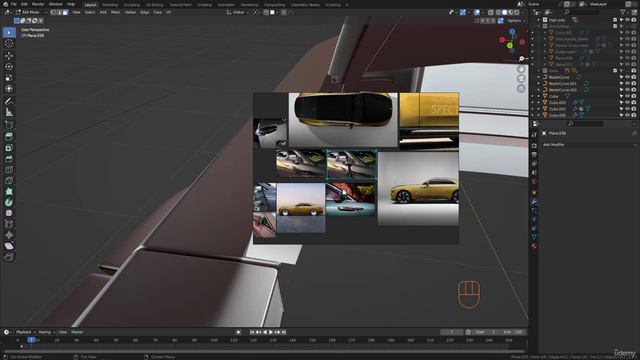Select the Bevel tool

click(x=9, y=159)
